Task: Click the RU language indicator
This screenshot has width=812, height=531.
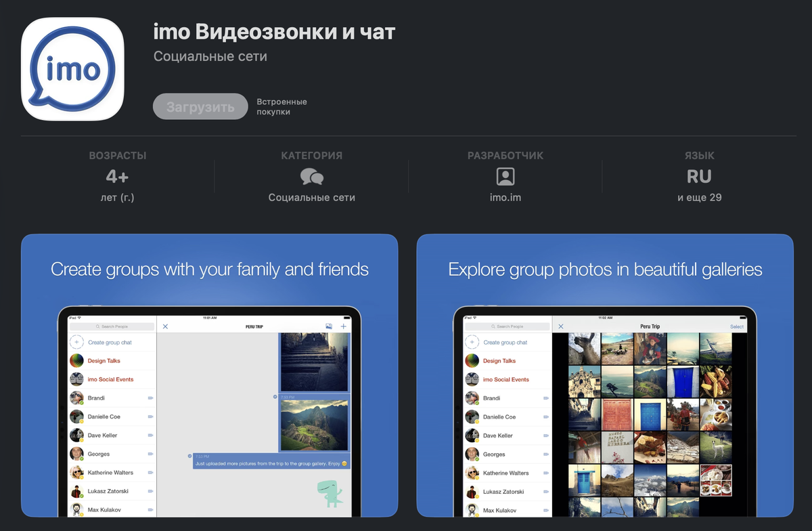Action: click(x=699, y=177)
